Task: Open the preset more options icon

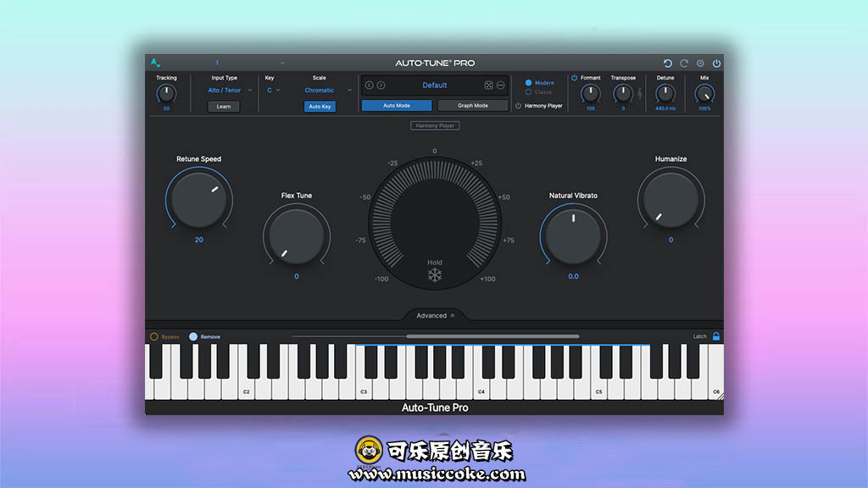Action: coord(500,86)
